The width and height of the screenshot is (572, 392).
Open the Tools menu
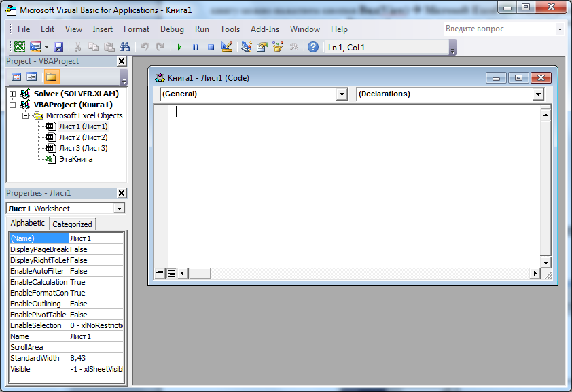(230, 29)
